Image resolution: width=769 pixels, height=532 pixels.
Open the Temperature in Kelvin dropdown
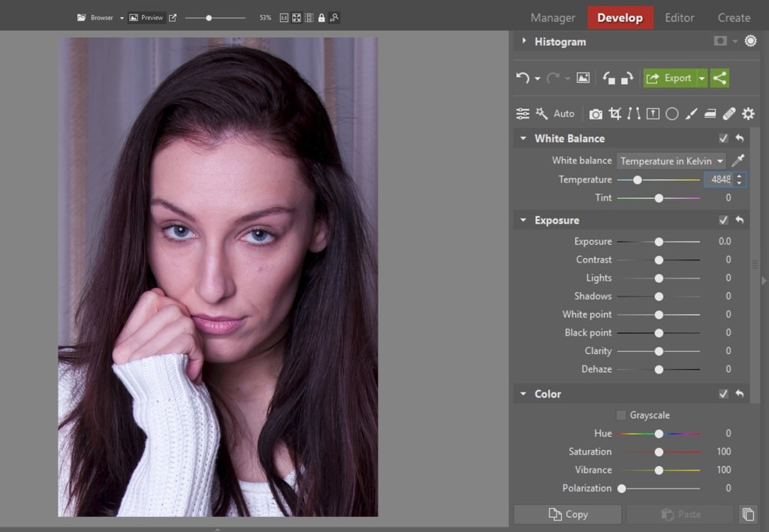click(x=670, y=160)
